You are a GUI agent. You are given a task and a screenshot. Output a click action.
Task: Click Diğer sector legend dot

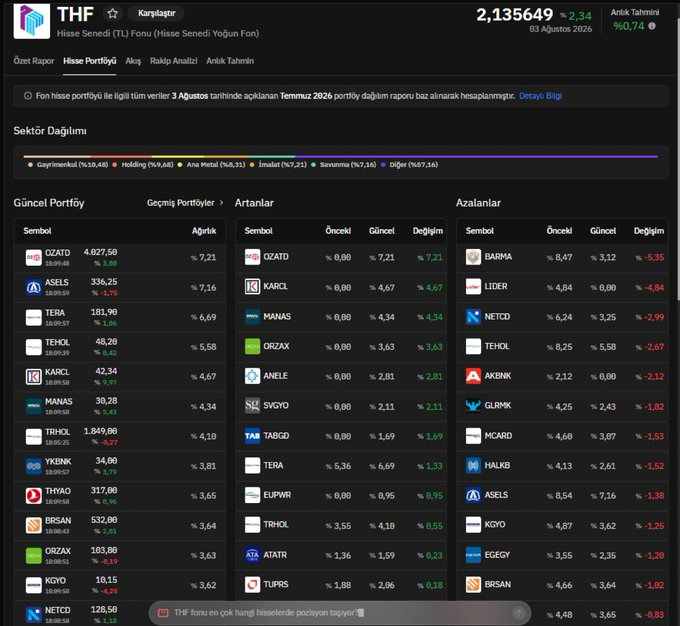pos(383,164)
